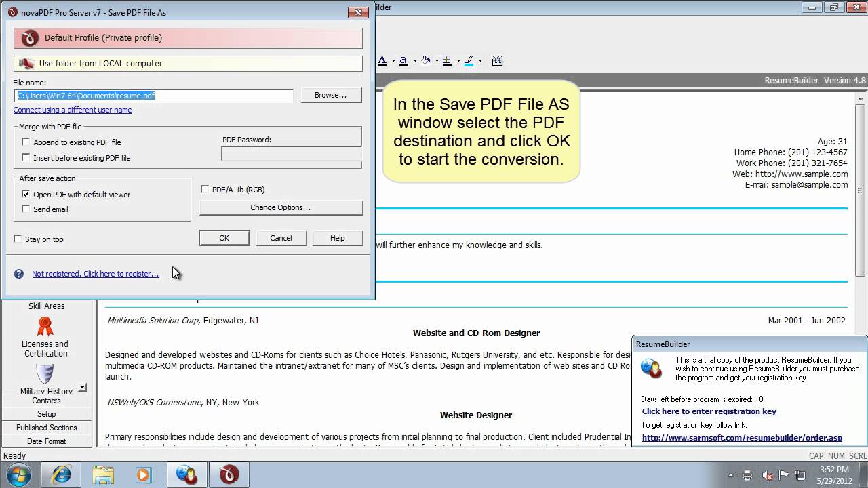Click the Licenses and Certification ribbon icon
868x488 pixels.
tap(45, 326)
